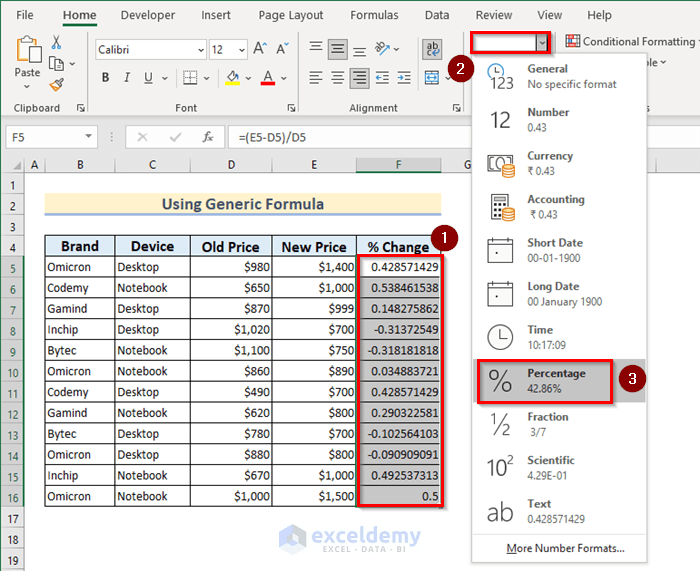Open the File tab
Image resolution: width=700 pixels, height=571 pixels.
click(25, 15)
